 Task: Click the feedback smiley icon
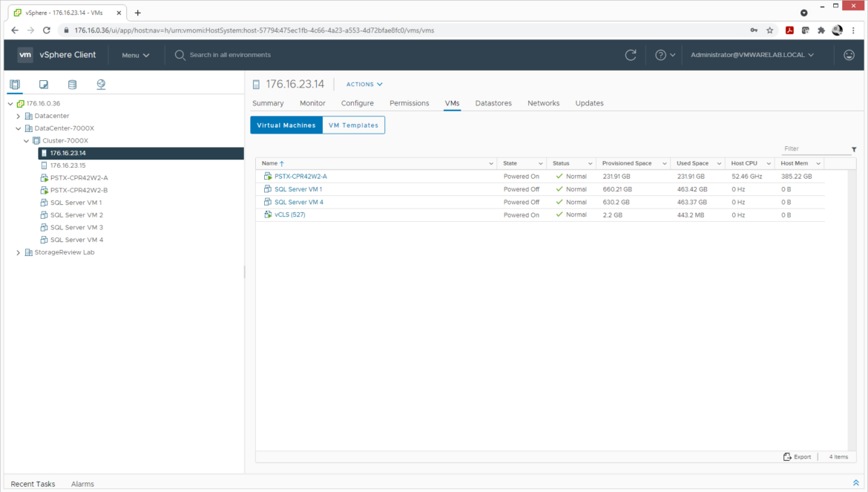849,55
